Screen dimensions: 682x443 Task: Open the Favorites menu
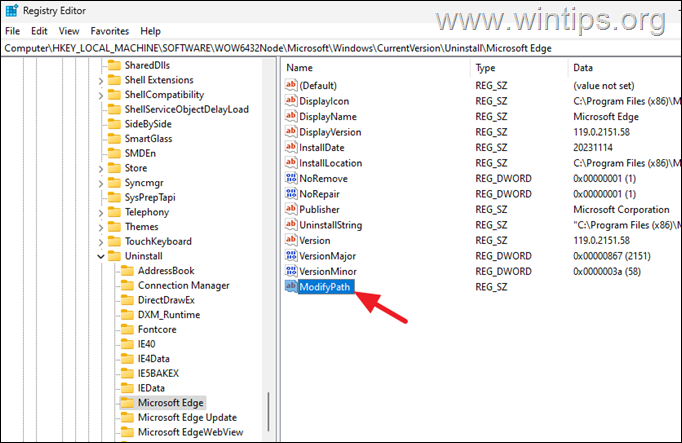(x=110, y=31)
